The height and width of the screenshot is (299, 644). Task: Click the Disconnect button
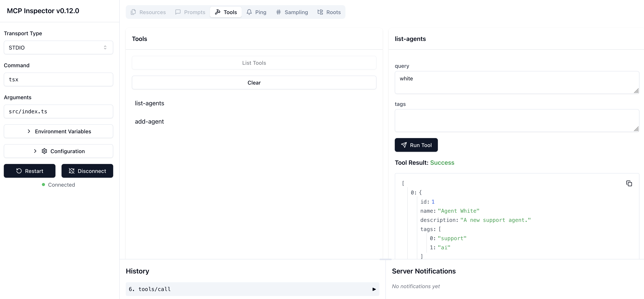click(x=87, y=171)
